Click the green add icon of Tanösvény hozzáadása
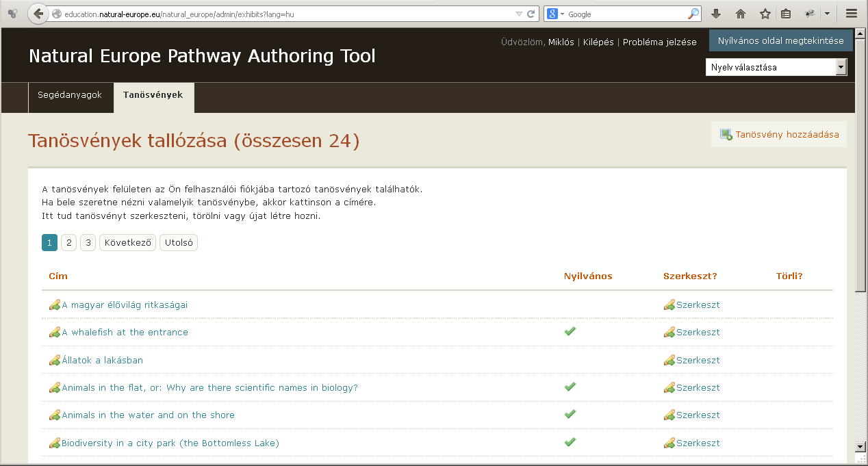Screen dimensions: 868x466 726,134
